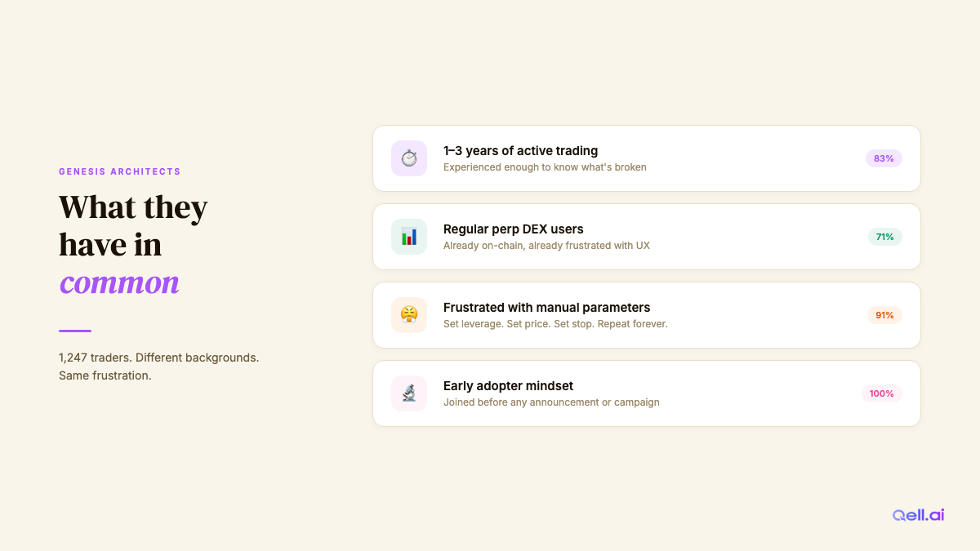Click "Frustrated with manual parameters" title
980x551 pixels.
(x=546, y=308)
